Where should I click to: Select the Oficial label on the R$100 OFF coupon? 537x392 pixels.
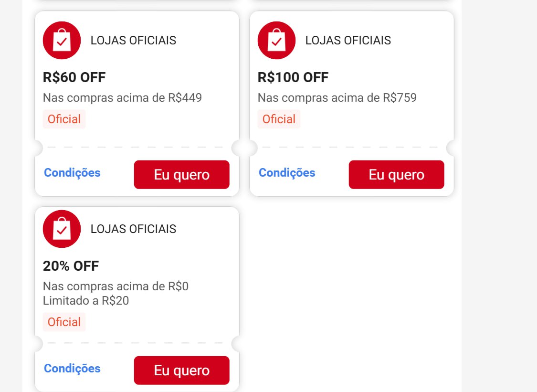(x=279, y=119)
